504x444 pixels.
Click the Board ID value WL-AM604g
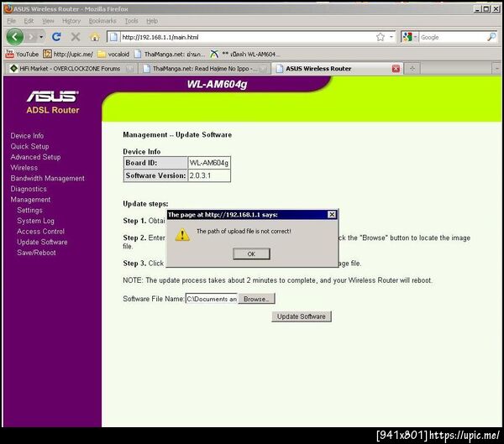point(209,163)
